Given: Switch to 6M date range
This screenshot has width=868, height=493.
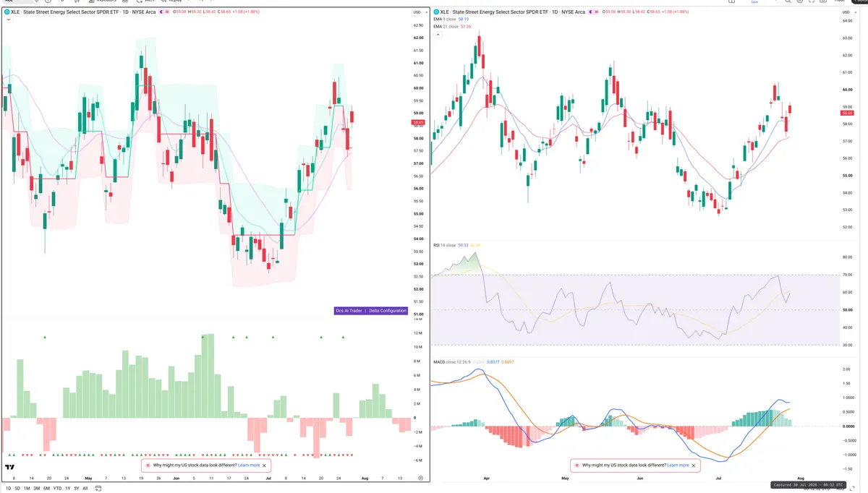Looking at the screenshot, I should 46,489.
